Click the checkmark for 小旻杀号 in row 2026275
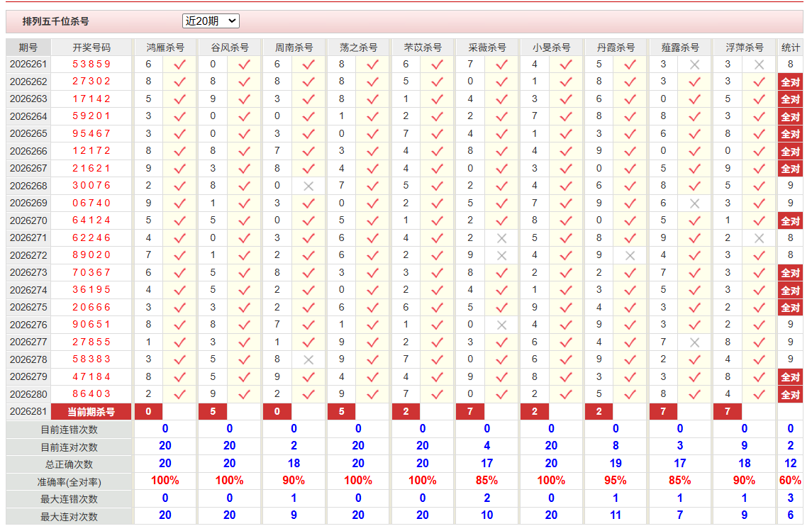812x531 pixels. (x=565, y=308)
